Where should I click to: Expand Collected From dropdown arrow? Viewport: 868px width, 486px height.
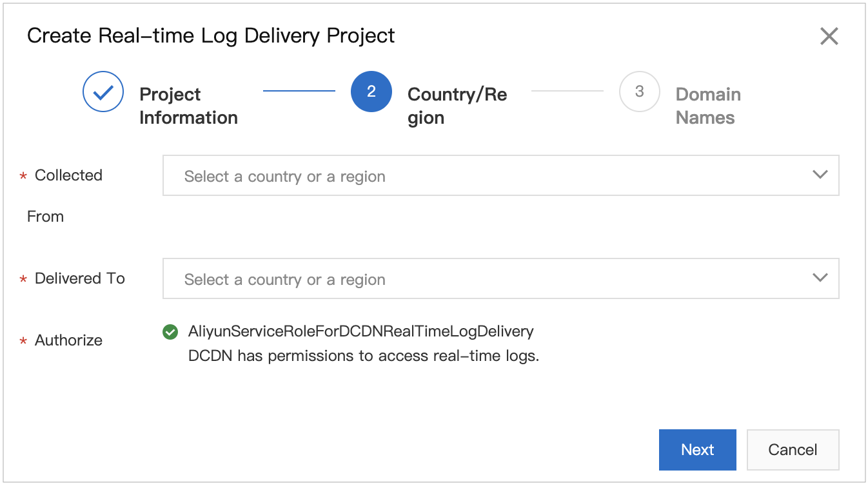coord(820,175)
